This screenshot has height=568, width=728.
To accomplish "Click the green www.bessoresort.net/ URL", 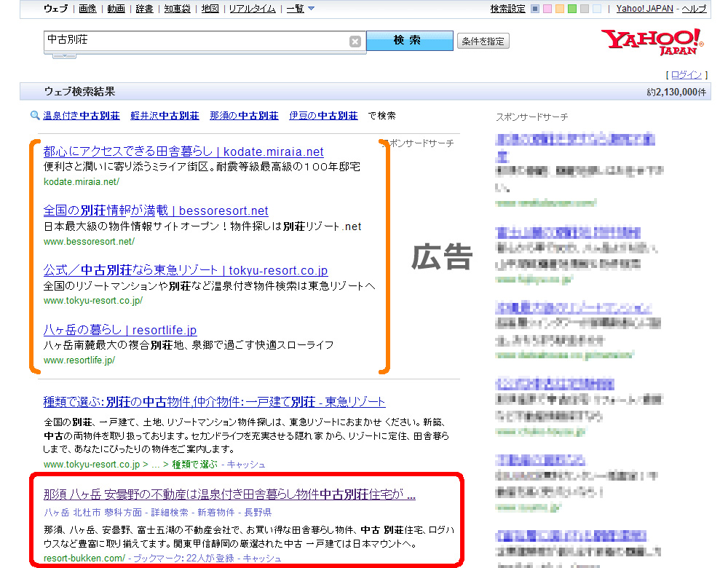I will pos(89,241).
